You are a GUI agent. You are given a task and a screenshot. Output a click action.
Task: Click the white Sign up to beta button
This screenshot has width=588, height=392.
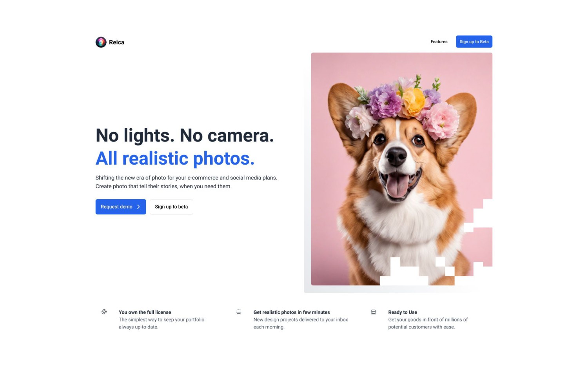[171, 207]
